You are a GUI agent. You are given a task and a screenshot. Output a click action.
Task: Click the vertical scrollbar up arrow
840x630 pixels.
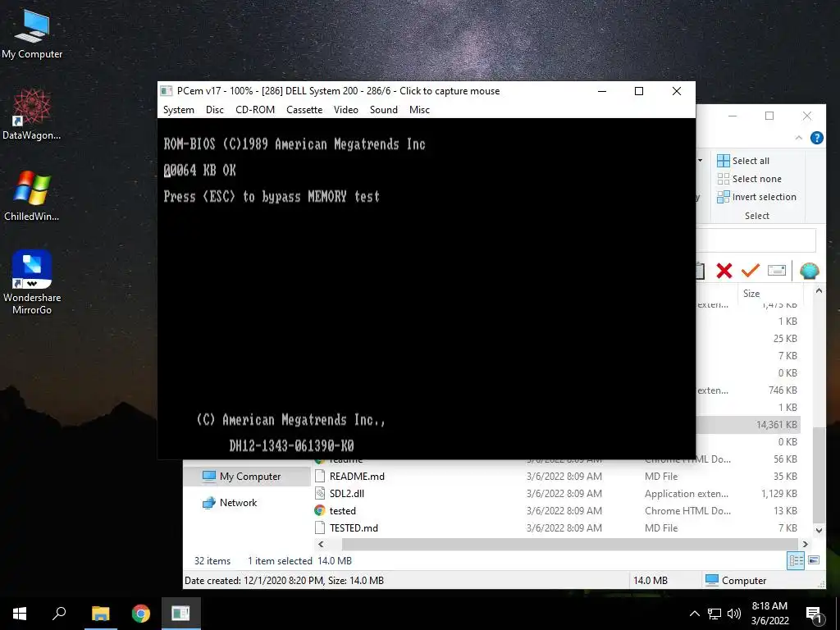(x=819, y=291)
